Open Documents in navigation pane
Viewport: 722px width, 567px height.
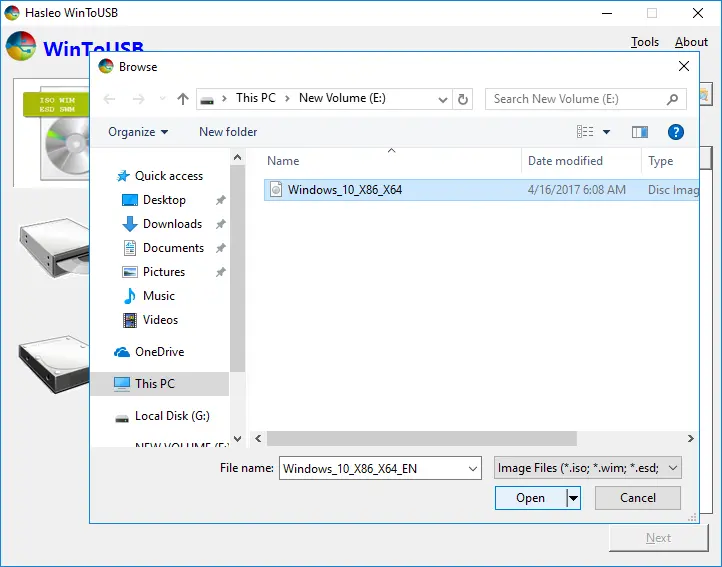pos(173,248)
